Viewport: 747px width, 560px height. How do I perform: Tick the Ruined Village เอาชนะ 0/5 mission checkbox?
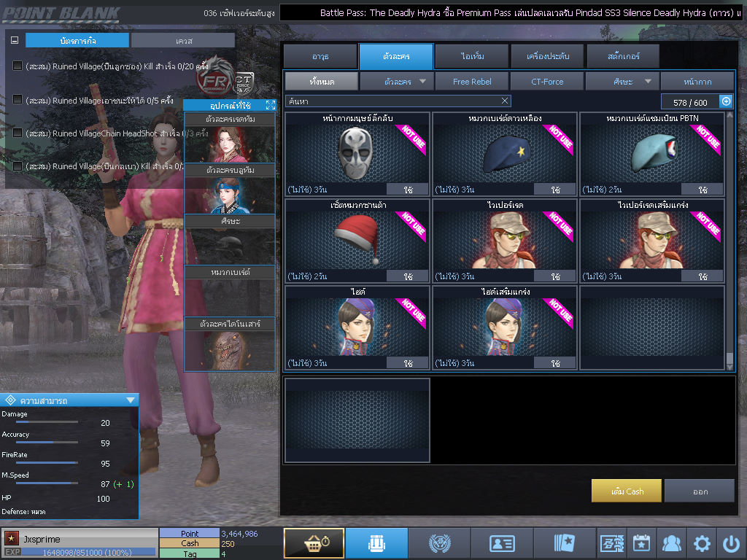18,99
